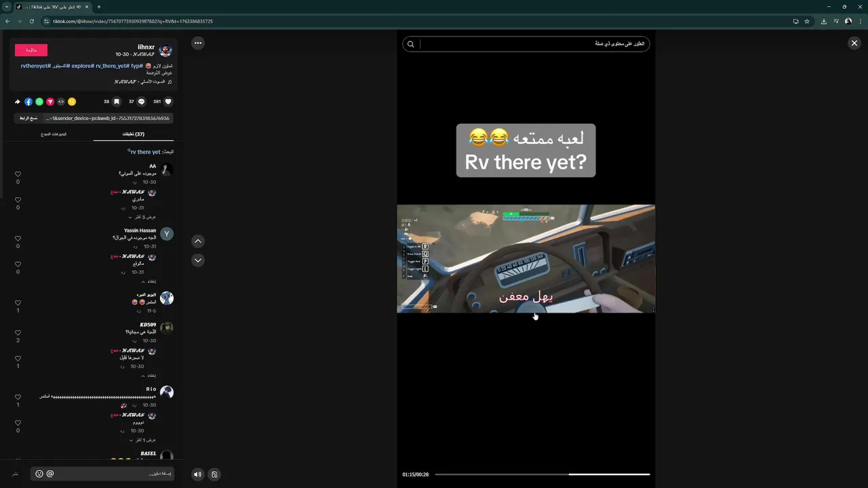Open the #explore hashtag

[82, 66]
